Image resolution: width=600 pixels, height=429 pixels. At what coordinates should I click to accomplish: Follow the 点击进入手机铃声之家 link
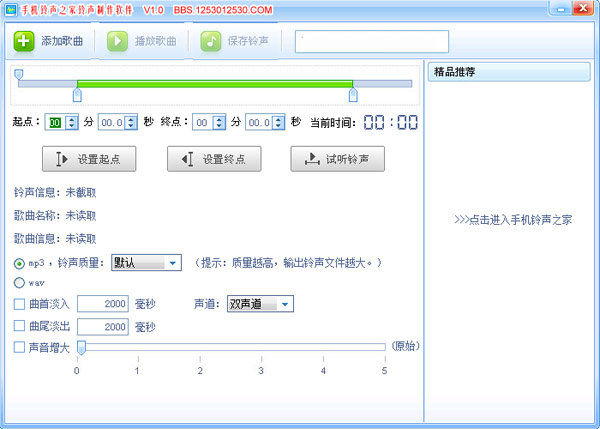click(x=513, y=220)
